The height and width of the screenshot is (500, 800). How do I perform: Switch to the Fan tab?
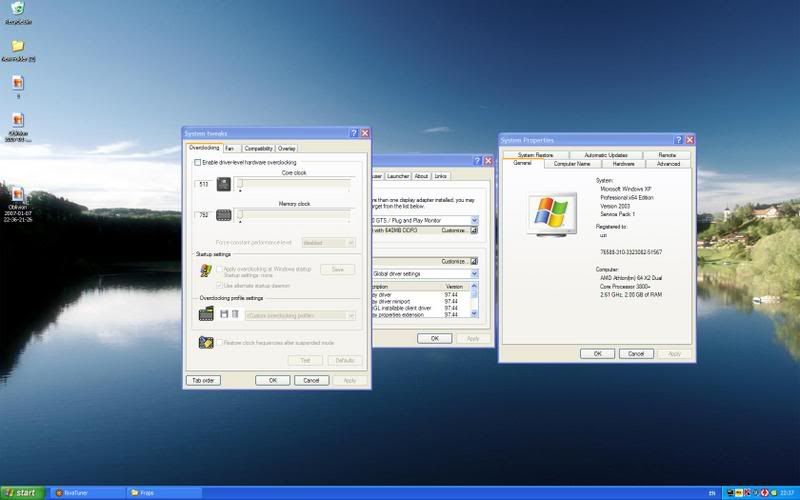[x=231, y=148]
